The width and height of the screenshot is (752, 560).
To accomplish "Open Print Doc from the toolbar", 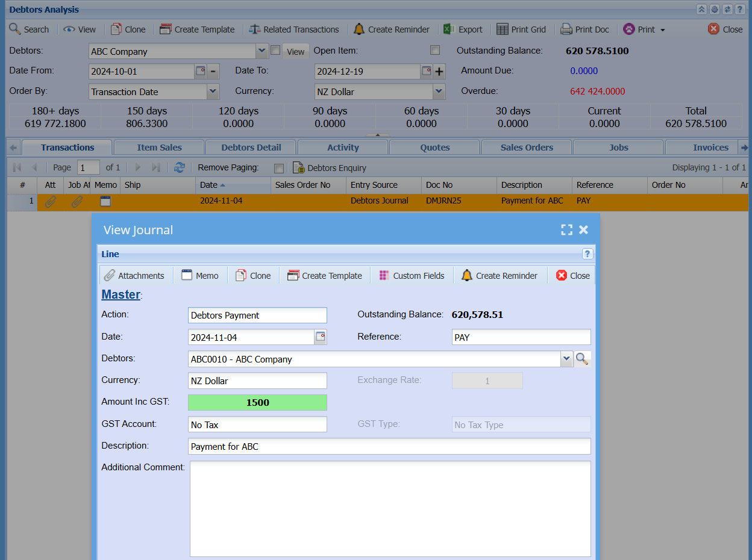I will 584,29.
